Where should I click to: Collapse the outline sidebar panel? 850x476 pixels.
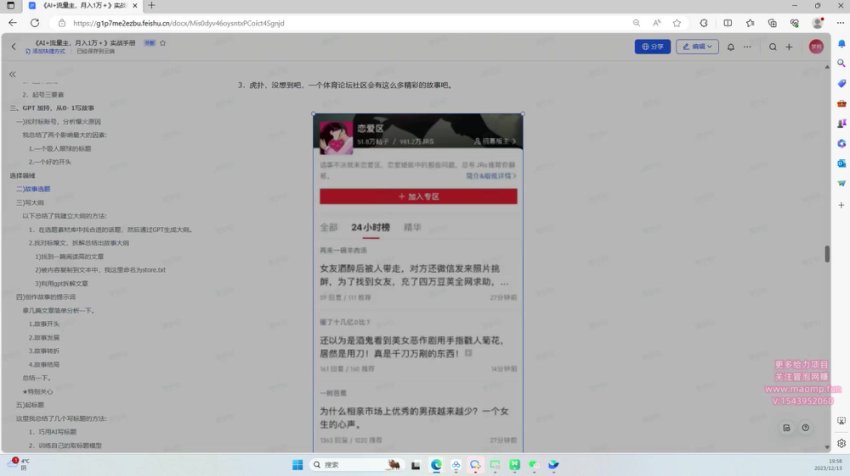(13, 74)
